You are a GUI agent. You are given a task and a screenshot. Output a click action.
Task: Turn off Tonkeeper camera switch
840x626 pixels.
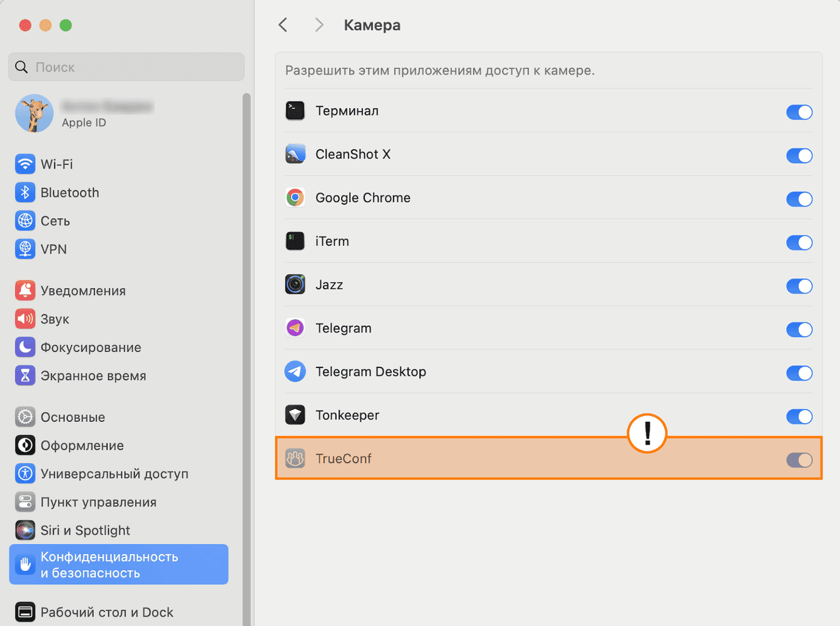coord(799,416)
